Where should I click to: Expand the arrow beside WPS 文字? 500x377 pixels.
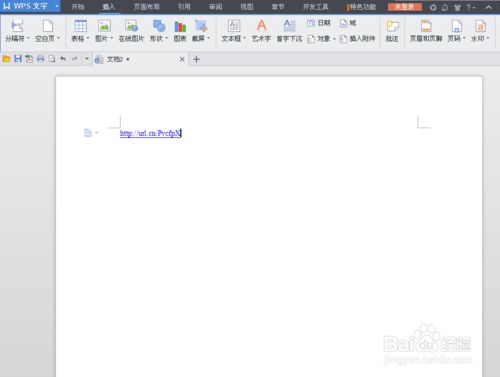57,6
